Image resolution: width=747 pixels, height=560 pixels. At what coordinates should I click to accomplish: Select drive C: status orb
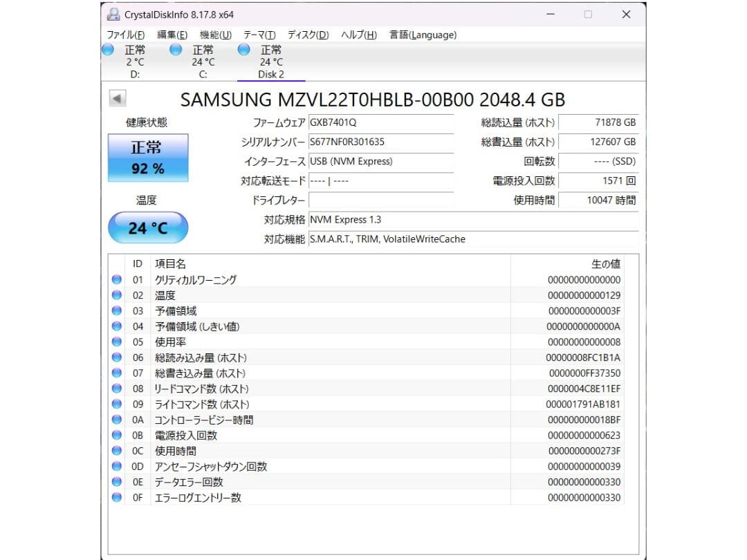click(x=176, y=49)
